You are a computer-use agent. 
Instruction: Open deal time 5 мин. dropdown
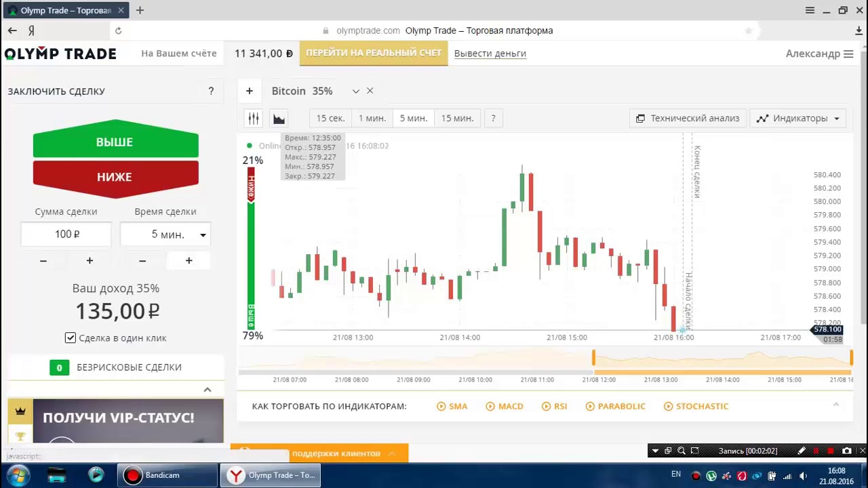coord(165,234)
